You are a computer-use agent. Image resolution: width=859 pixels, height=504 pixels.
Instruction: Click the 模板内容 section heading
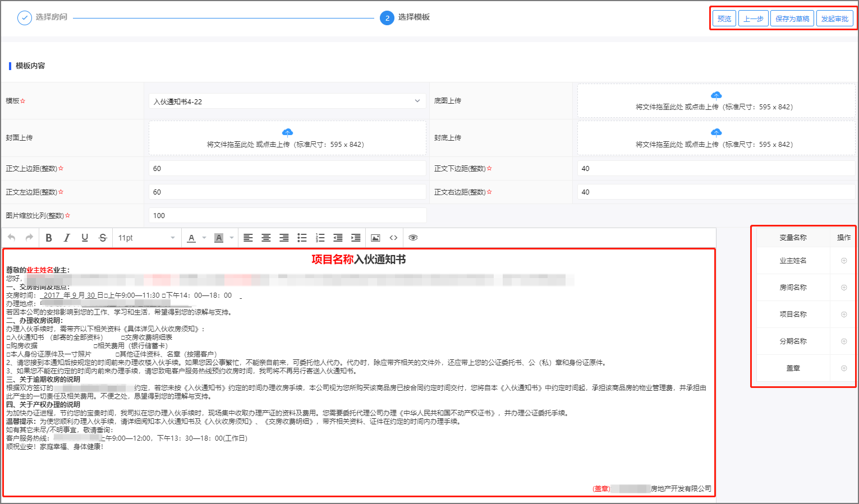point(30,66)
